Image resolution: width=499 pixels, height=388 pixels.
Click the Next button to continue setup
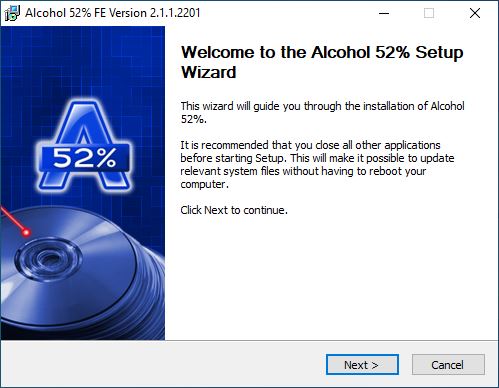point(362,364)
